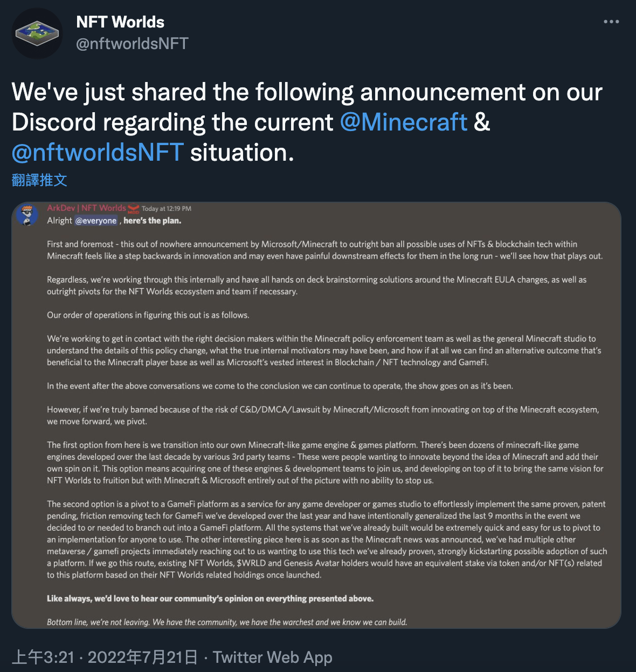Click the NFT Worlds profile avatar
The height and width of the screenshot is (672, 636).
(x=37, y=33)
